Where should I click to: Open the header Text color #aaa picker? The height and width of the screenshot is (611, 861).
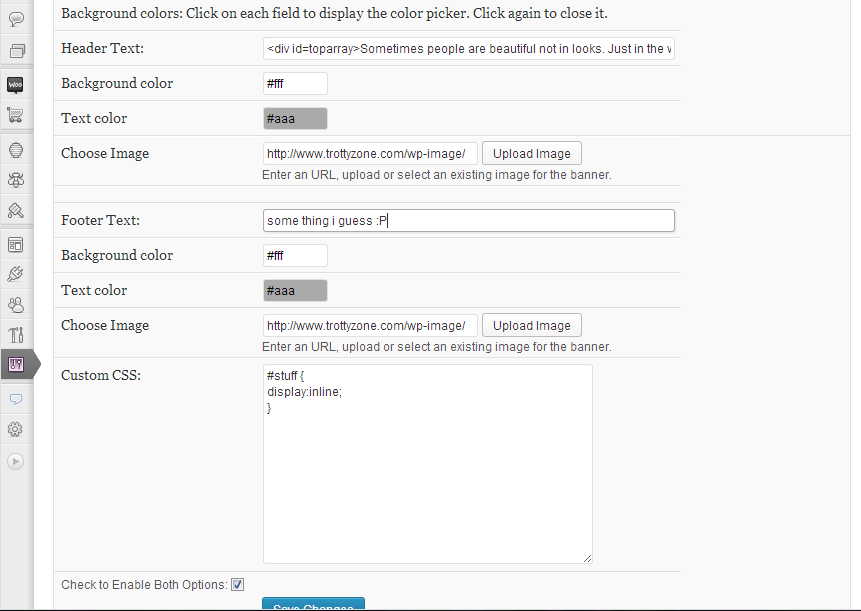pos(295,119)
